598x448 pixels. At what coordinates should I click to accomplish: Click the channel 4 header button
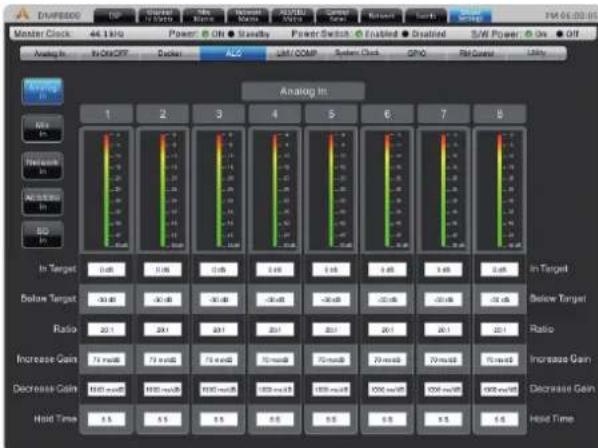(275, 114)
